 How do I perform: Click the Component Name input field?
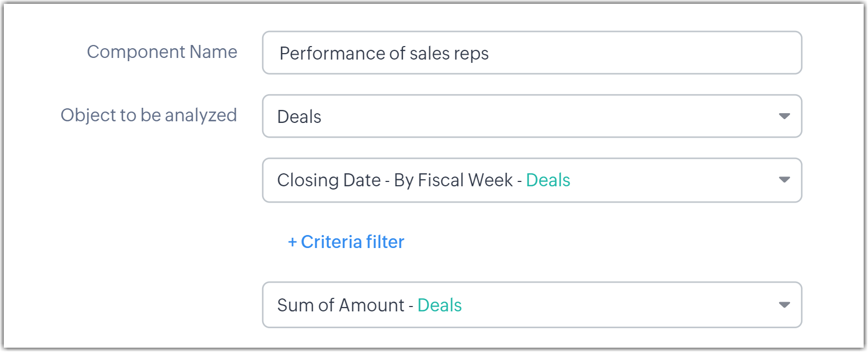tap(532, 53)
